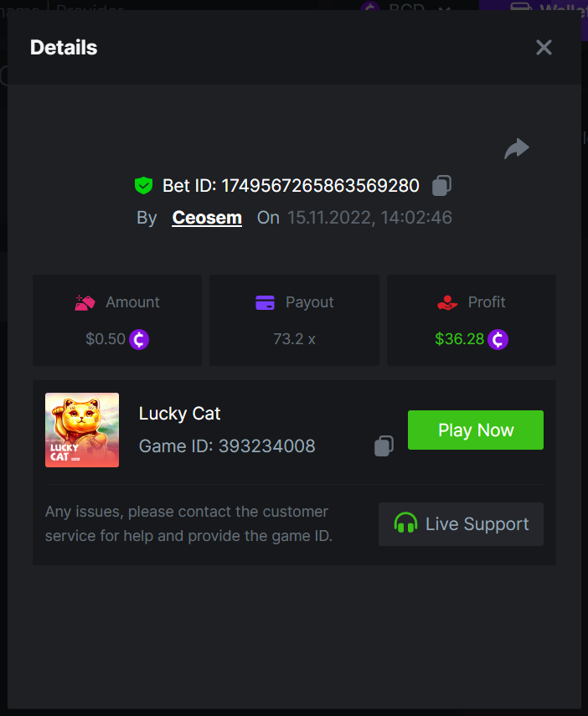Click the 73.2 x payout value
The image size is (588, 716).
pyautogui.click(x=294, y=339)
